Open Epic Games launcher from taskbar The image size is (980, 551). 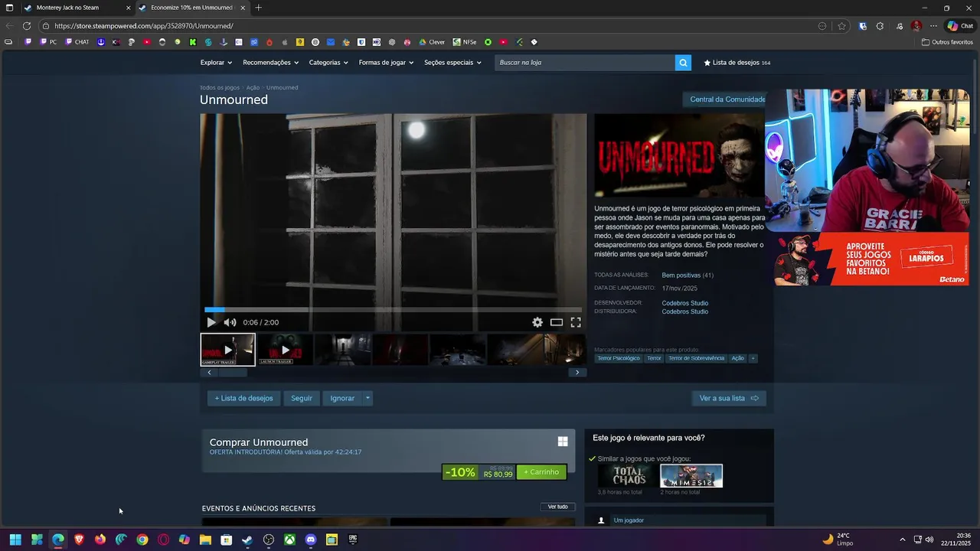[353, 540]
